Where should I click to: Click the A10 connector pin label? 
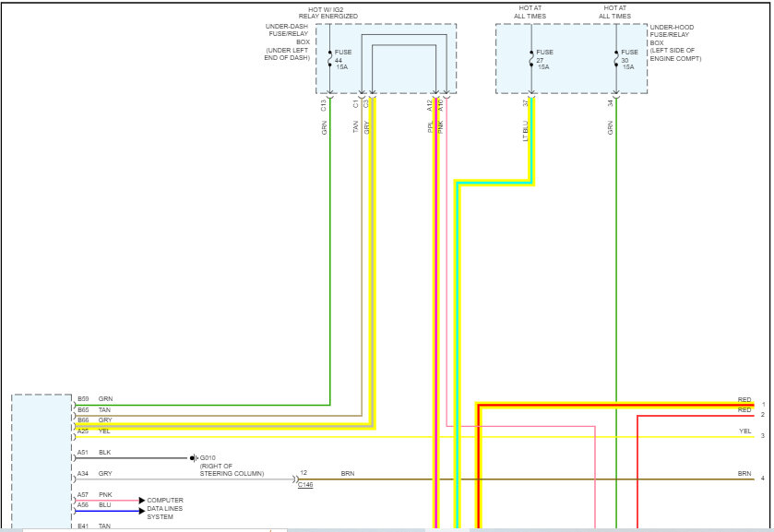[440, 105]
